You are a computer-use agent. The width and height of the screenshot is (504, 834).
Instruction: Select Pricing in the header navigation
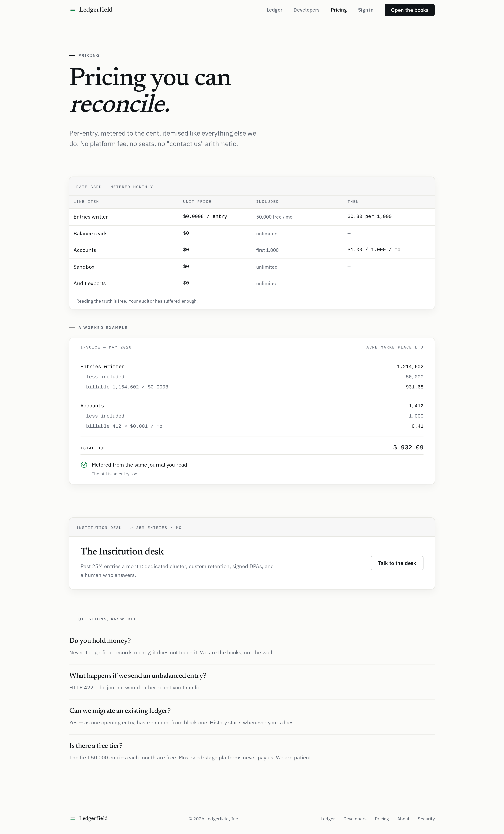(x=339, y=10)
